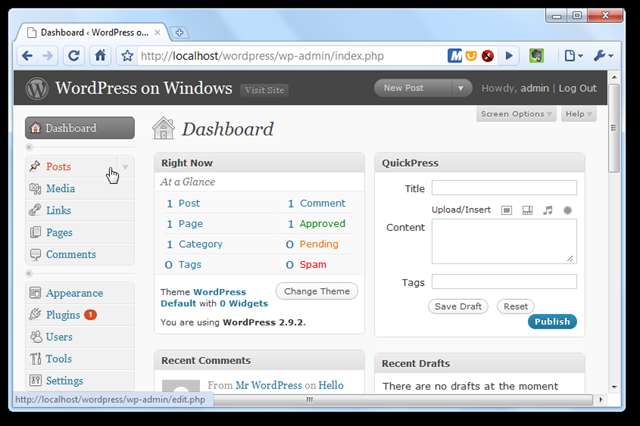
Task: Click the Settings icon in sidebar
Action: pyautogui.click(x=36, y=380)
